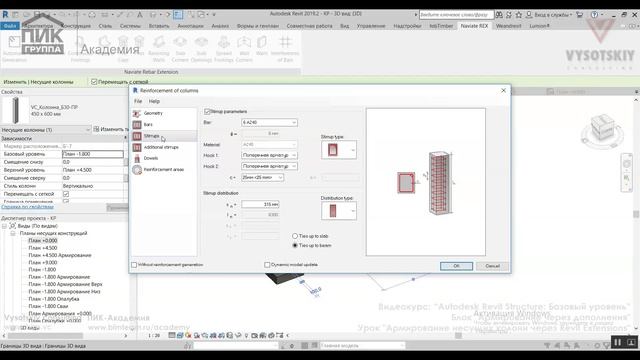Viewport: 640px width, 360px height.
Task: Click Walls ribbon tool
Action: tap(262, 46)
